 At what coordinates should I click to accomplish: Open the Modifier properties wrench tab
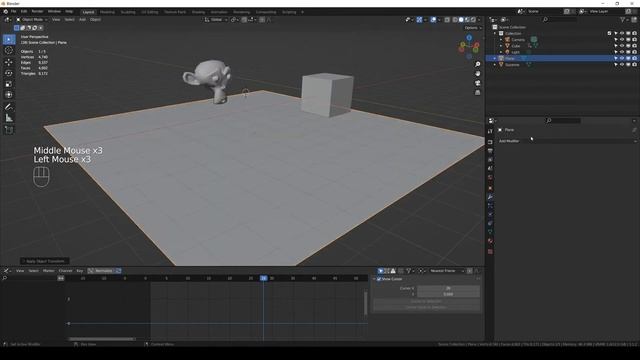[490, 197]
